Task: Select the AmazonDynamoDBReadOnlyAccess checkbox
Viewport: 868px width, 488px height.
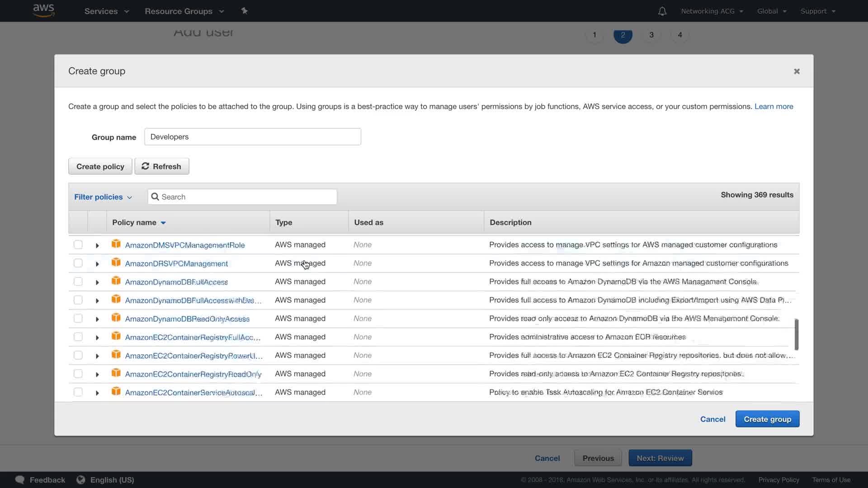Action: click(x=78, y=319)
